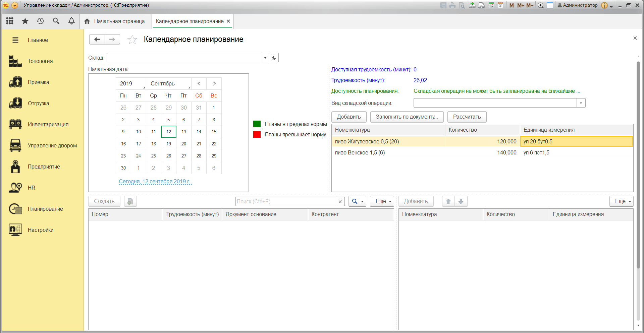Open the sections grid menu icon
This screenshot has width=644, height=333.
[10, 21]
